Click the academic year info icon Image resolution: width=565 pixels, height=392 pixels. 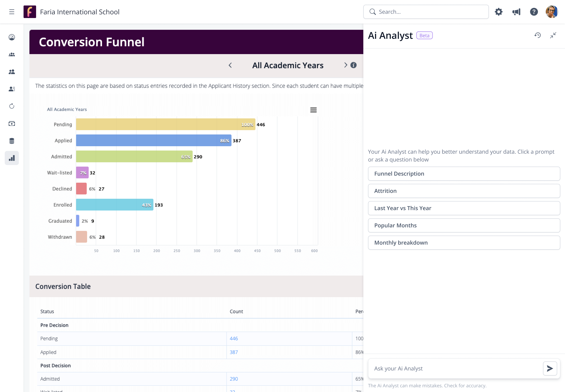pos(353,65)
